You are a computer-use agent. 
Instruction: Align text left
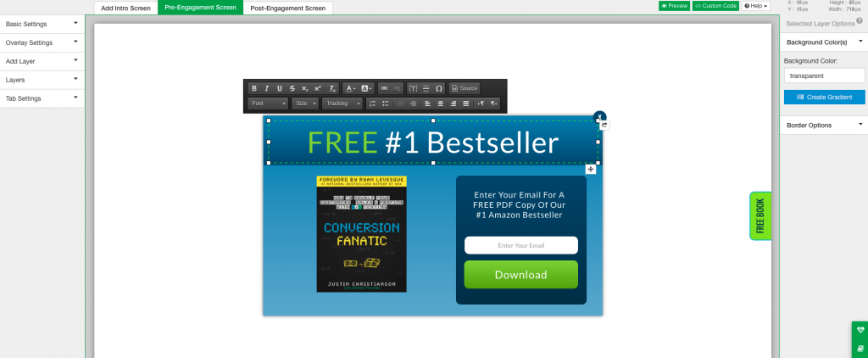point(428,103)
